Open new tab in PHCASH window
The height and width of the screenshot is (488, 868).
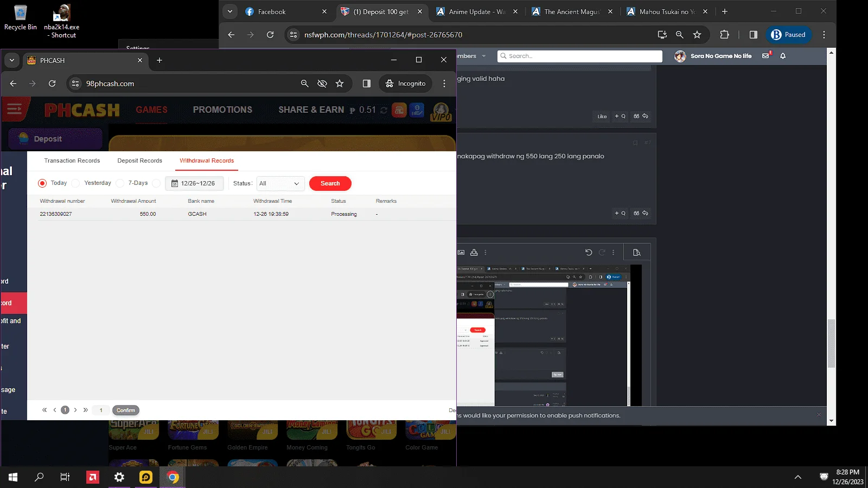point(159,60)
